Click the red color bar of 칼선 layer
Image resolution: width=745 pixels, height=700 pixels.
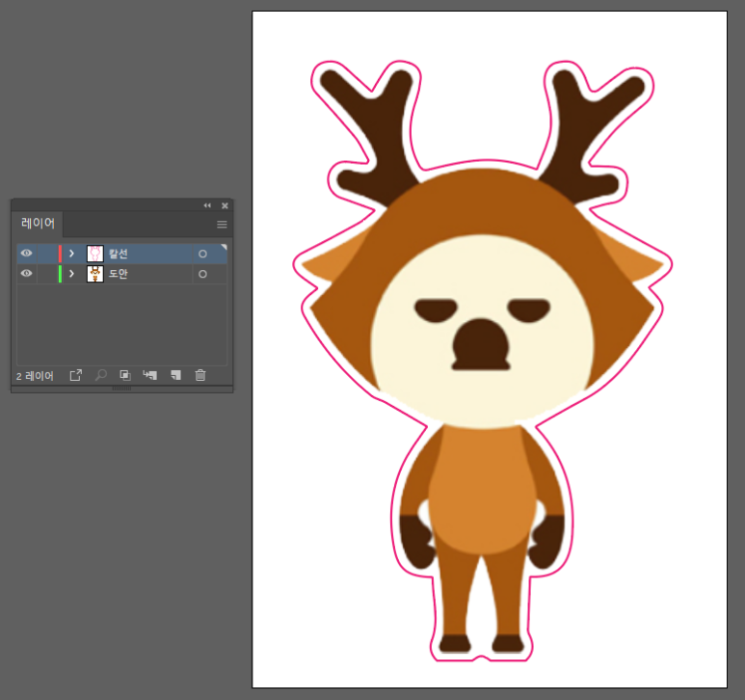coord(60,254)
